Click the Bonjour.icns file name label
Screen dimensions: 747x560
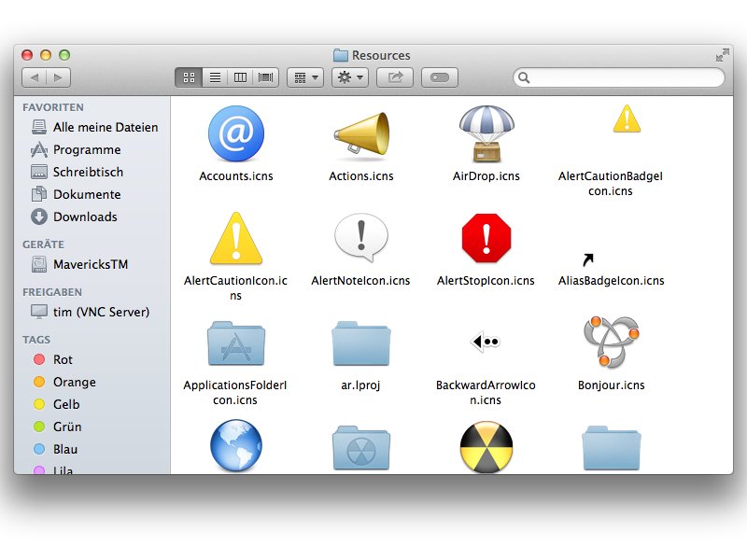[x=612, y=385]
